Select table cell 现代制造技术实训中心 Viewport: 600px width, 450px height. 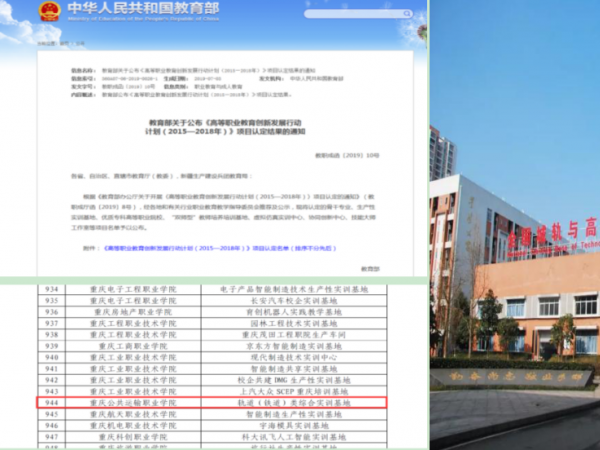tap(294, 358)
